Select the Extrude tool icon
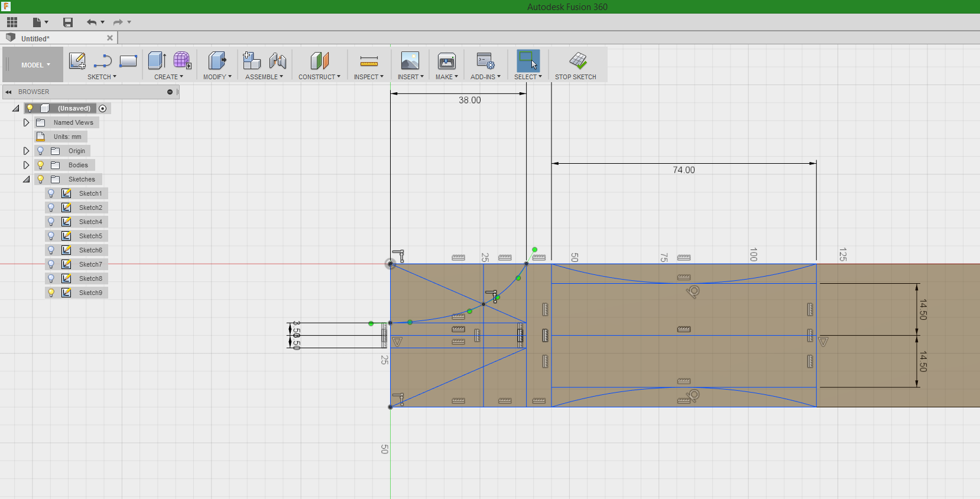Image resolution: width=980 pixels, height=499 pixels. 157,60
